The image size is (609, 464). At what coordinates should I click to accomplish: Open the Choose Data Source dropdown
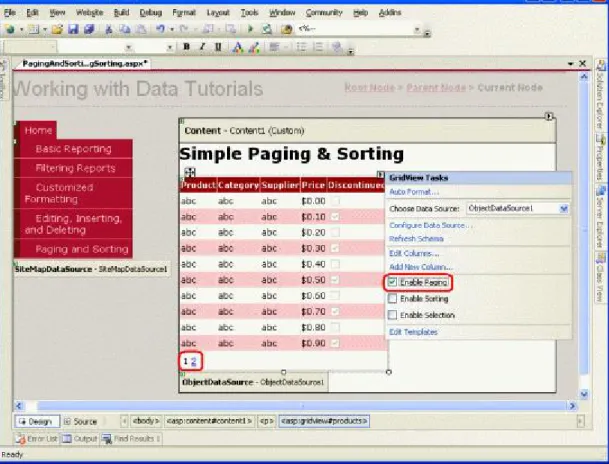(564, 209)
